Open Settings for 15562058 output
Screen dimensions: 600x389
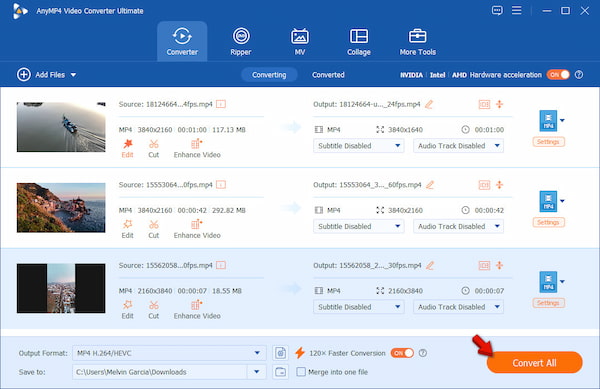coord(548,303)
